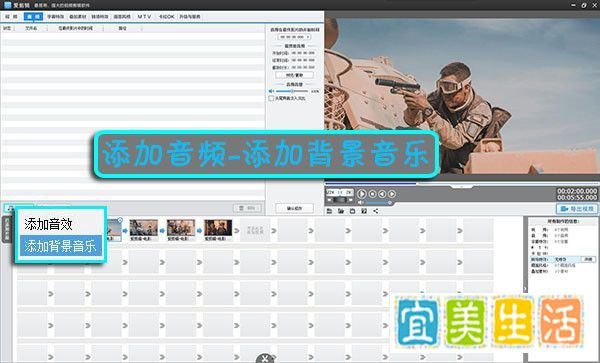Click the preview/capture button under the time fields
Screen dimensions: 600x363
[294, 75]
